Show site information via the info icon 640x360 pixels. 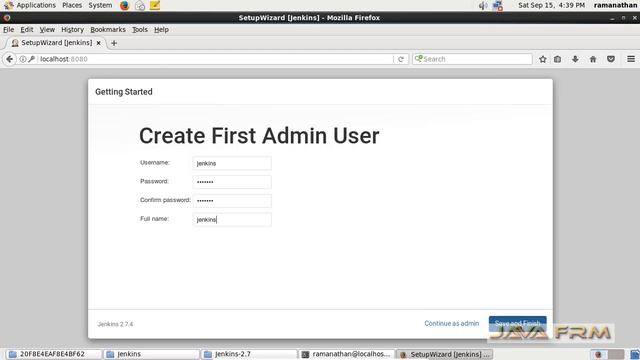(23, 59)
